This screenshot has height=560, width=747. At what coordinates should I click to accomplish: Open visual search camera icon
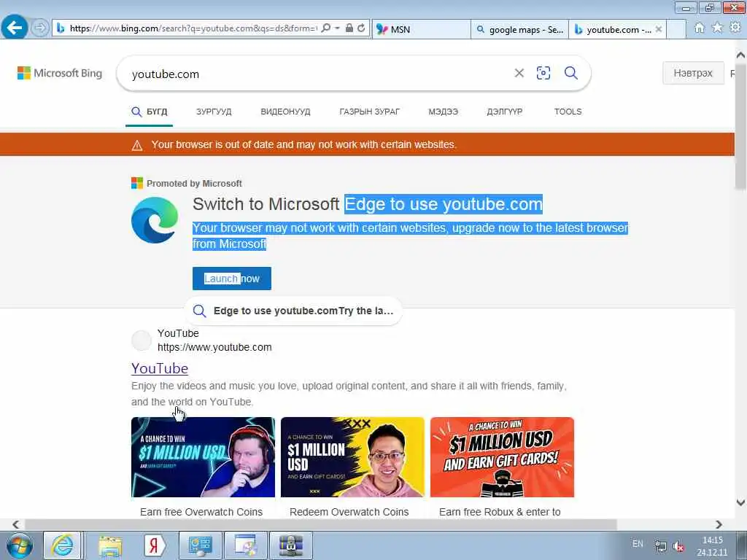click(543, 73)
